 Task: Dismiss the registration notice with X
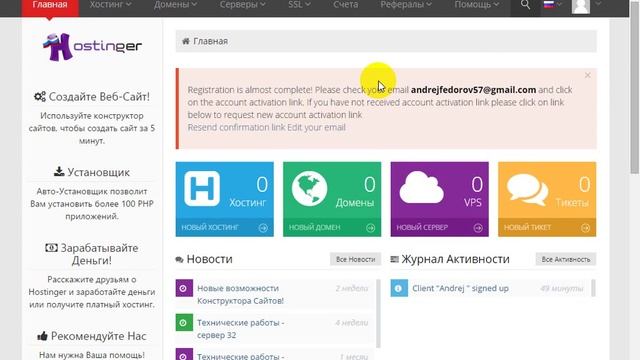point(587,75)
